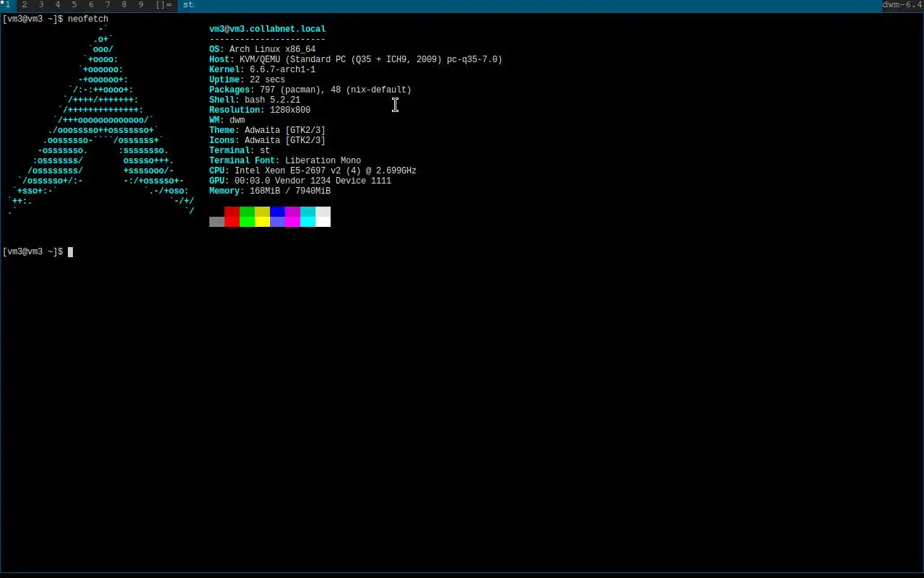Click the 'Terminal Font: Liberation Mono' line
924x578 pixels.
pyautogui.click(x=285, y=160)
